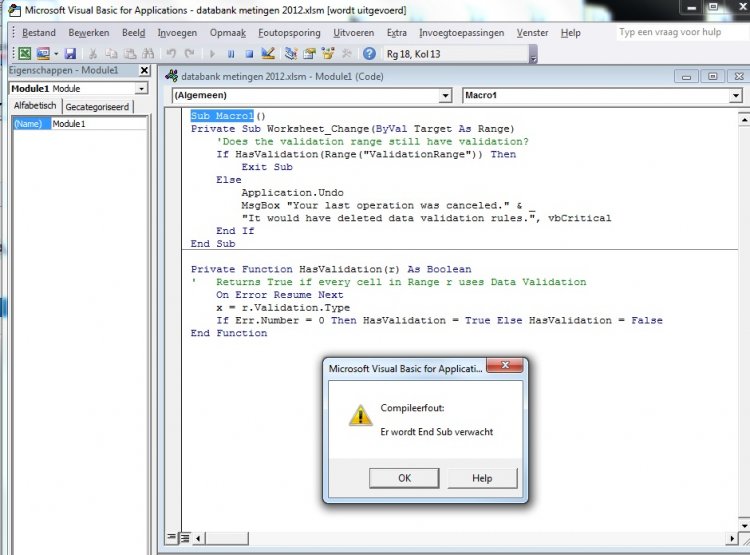The image size is (750, 555).
Task: Click the Find binoculars icon
Action: (148, 53)
